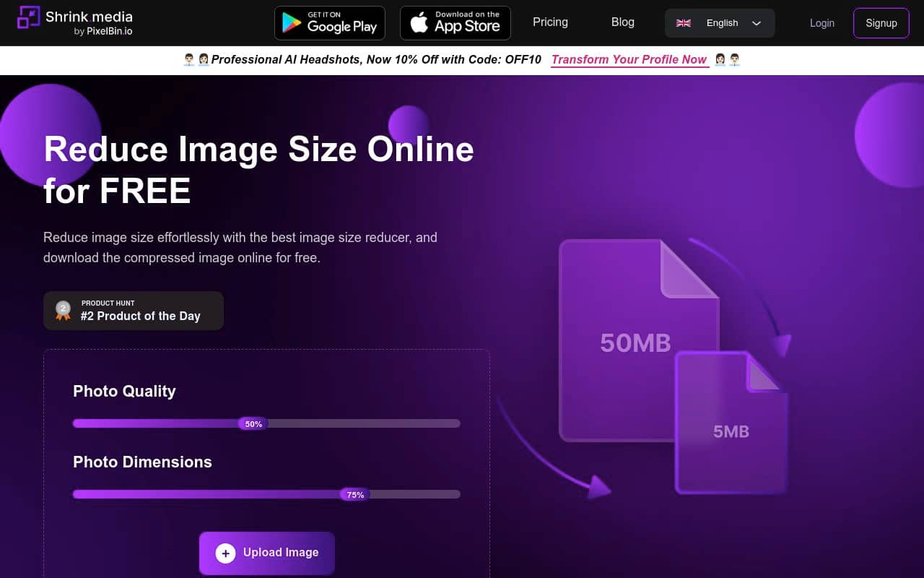Click the "Photo Dimensions" label
This screenshot has width=924, height=578.
point(142,462)
